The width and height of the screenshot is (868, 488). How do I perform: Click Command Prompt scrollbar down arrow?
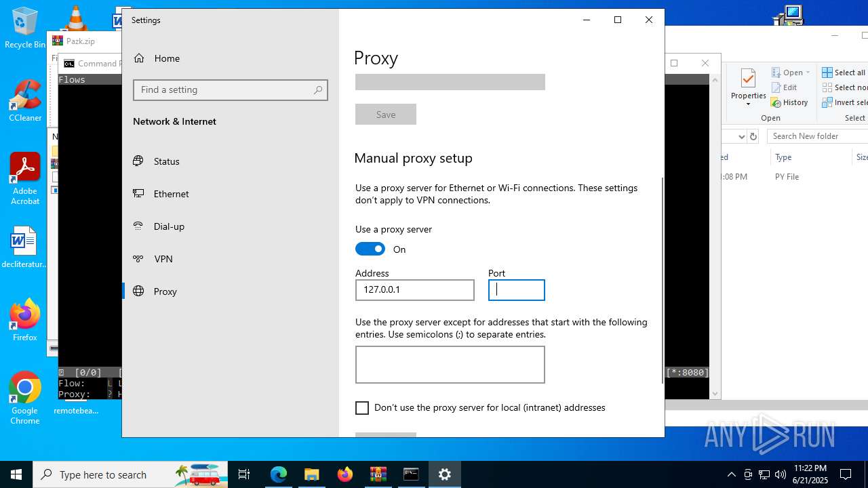tap(715, 394)
